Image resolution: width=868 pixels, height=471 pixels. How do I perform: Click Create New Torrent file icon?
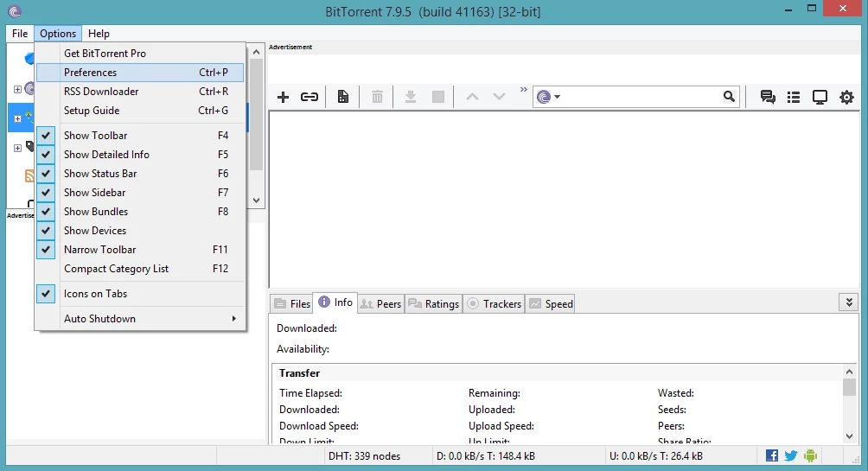343,97
